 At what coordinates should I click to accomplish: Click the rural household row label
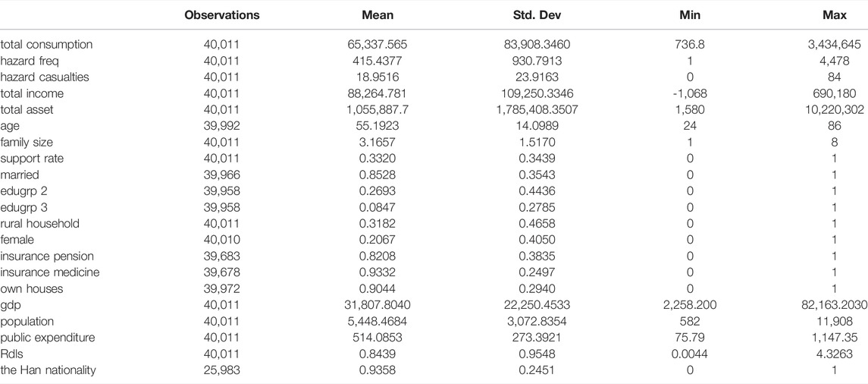[39, 223]
